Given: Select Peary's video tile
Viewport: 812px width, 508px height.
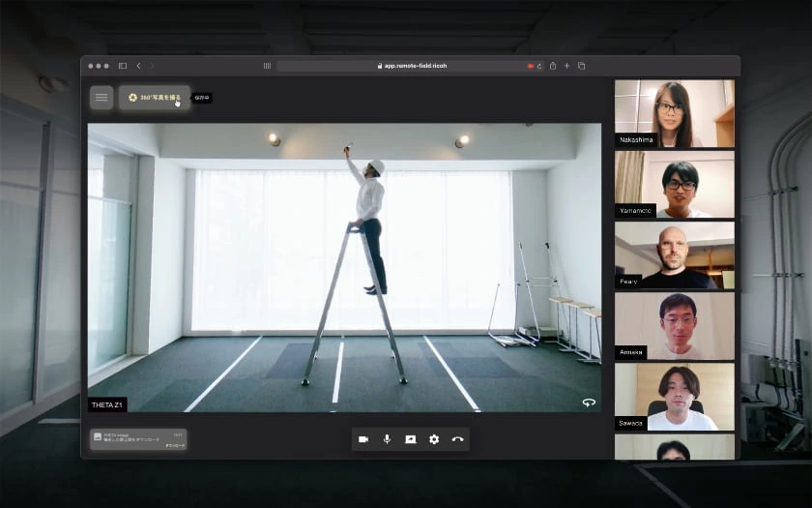Looking at the screenshot, I should [675, 255].
